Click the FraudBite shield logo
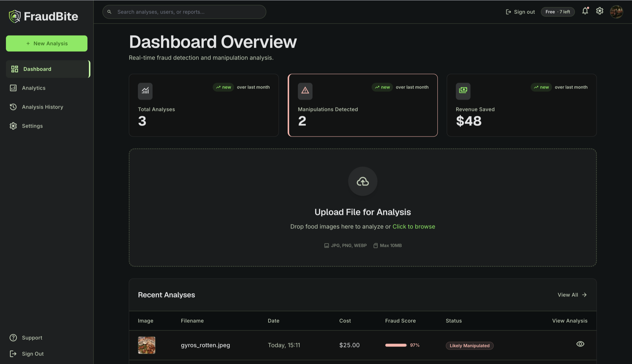 (14, 16)
